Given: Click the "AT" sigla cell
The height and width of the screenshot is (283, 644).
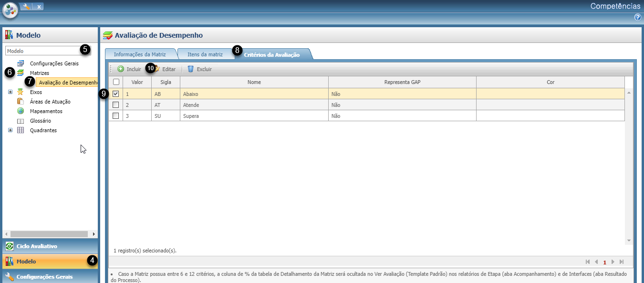Looking at the screenshot, I should [x=166, y=105].
